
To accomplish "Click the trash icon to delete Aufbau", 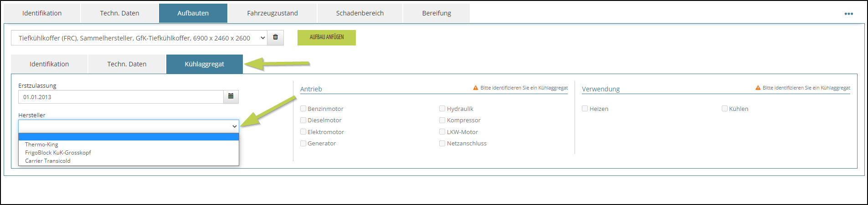I will pos(275,38).
